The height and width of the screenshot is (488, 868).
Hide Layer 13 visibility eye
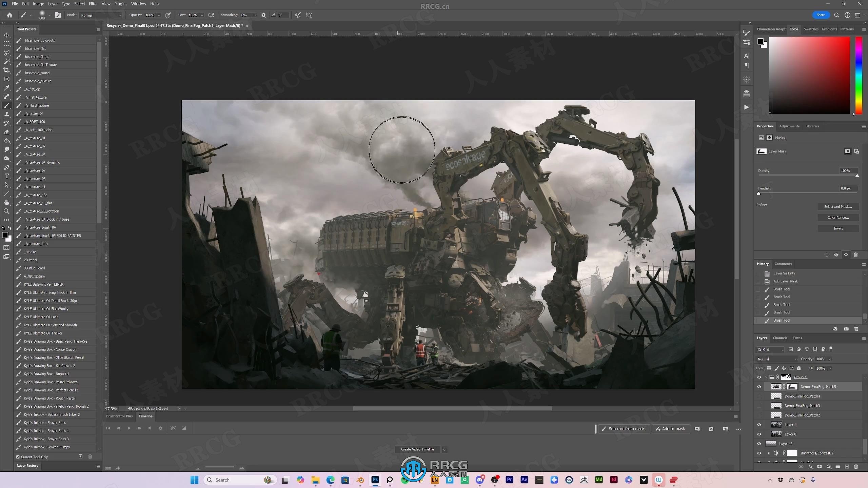coord(759,444)
